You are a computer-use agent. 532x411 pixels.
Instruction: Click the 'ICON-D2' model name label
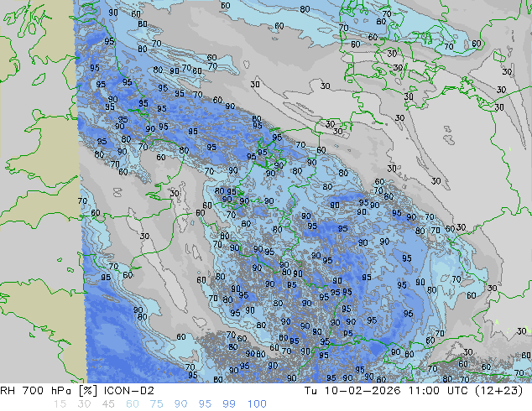tap(129, 391)
